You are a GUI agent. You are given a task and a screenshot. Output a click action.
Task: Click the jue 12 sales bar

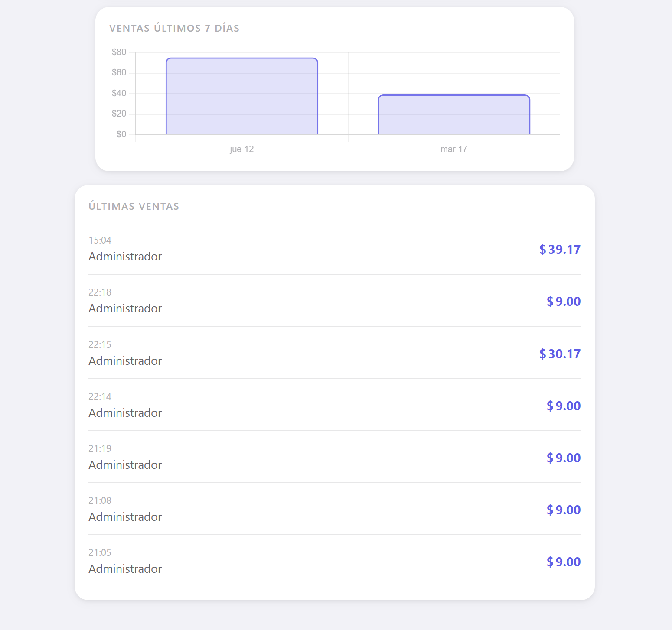coord(241,96)
